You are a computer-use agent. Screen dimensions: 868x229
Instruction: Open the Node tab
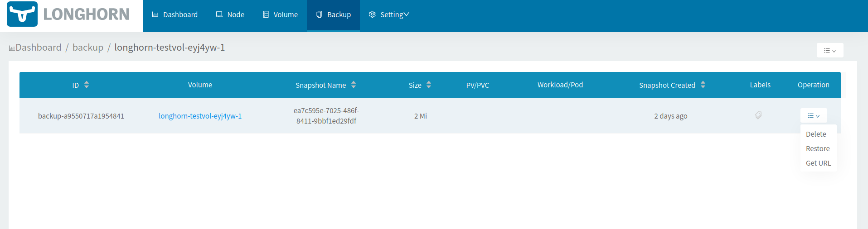[x=230, y=14]
